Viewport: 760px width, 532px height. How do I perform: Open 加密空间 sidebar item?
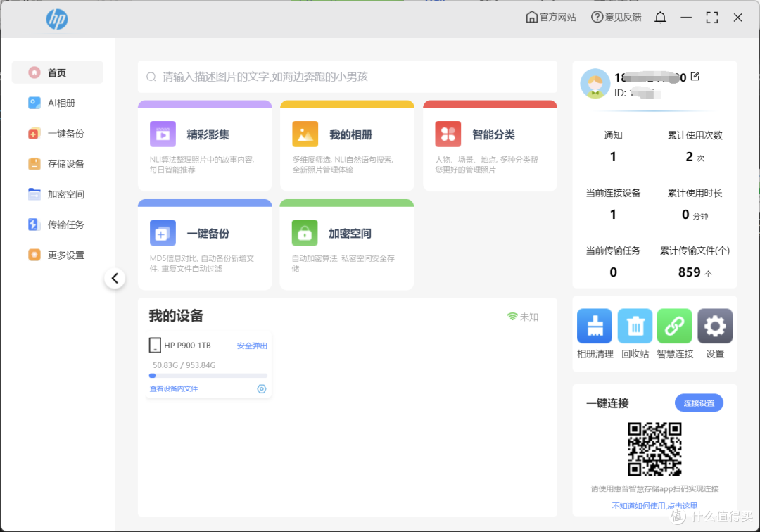[x=58, y=194]
